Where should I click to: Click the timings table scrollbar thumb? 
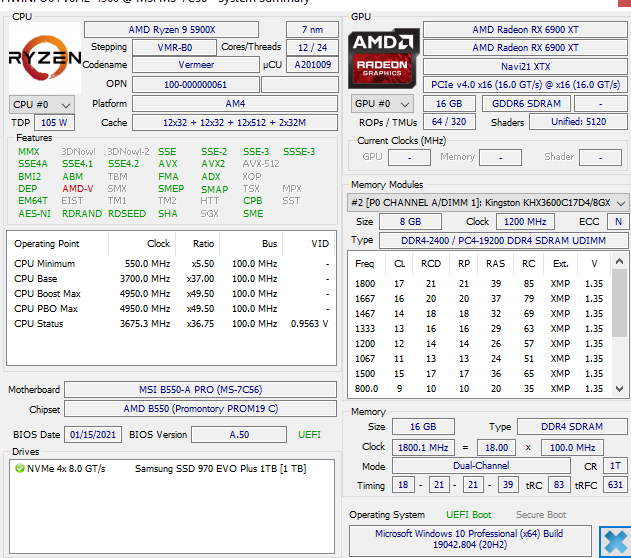click(x=619, y=303)
